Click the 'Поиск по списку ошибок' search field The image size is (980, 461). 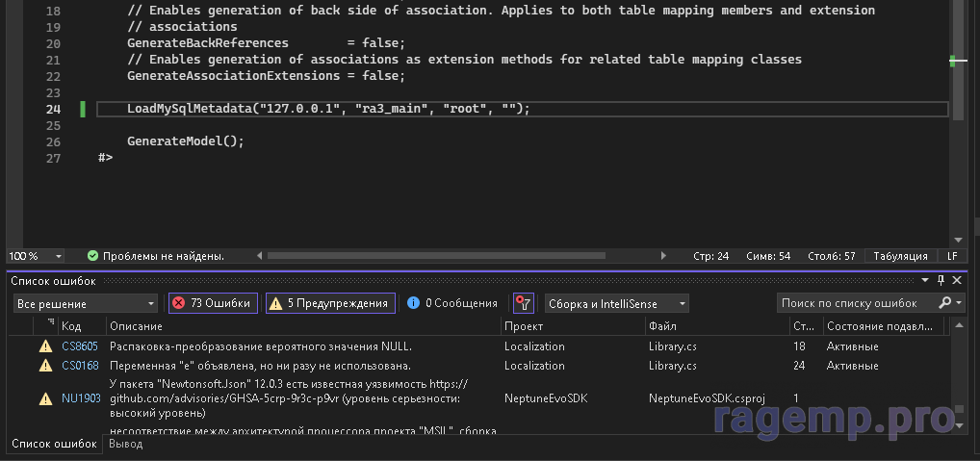(855, 303)
